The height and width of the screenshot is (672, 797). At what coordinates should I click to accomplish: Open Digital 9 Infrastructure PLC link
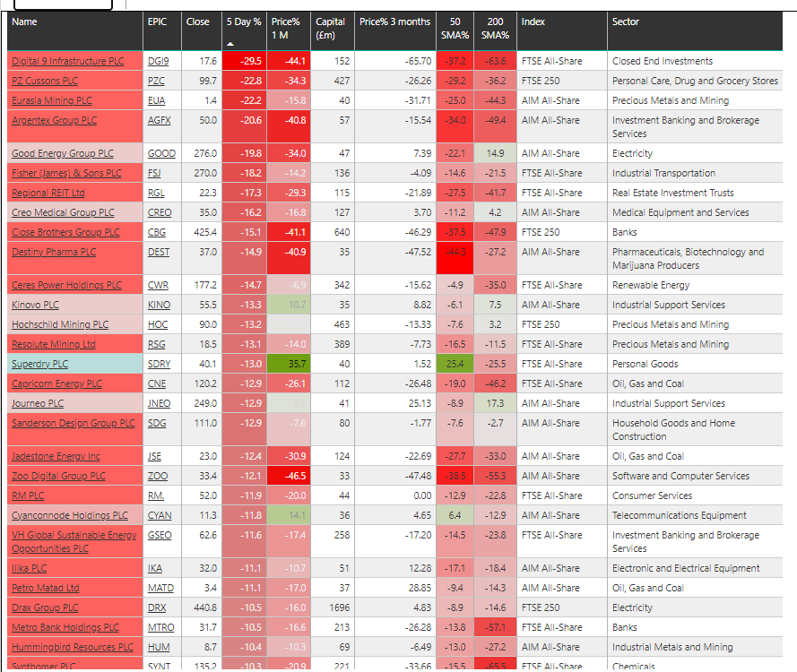pos(67,61)
